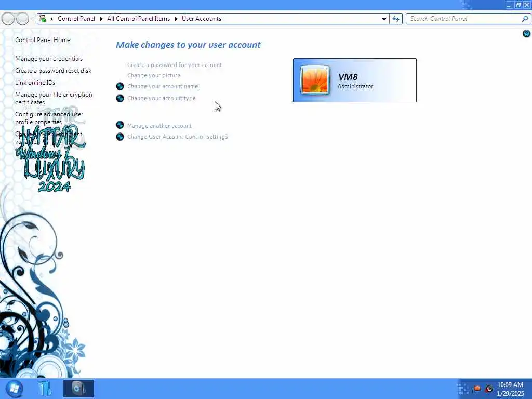
Task: Open the Windows Start orb
Action: [x=14, y=389]
